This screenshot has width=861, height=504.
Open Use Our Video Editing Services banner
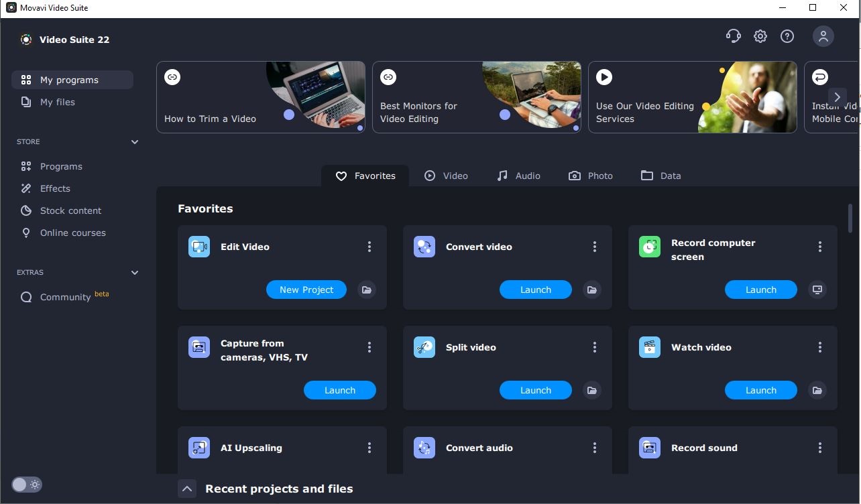coord(693,97)
